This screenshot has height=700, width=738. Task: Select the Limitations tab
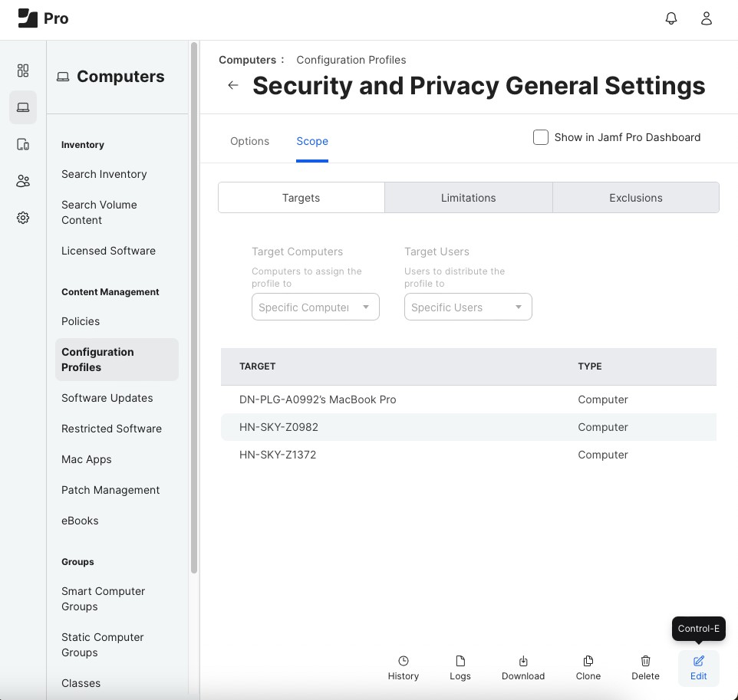click(468, 198)
